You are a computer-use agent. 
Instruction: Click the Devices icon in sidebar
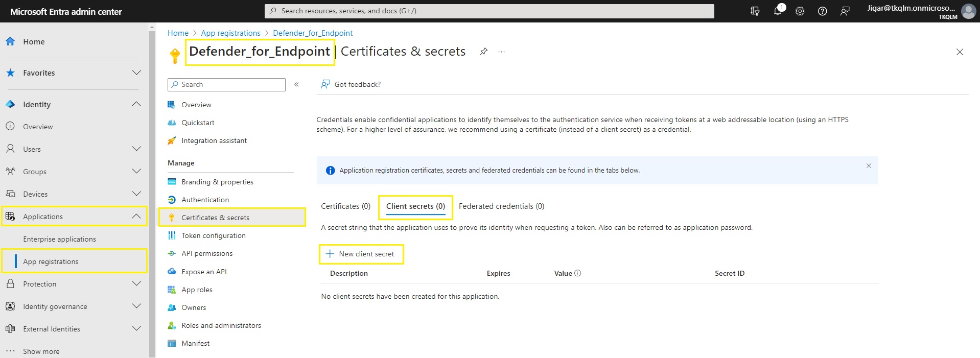tap(10, 194)
